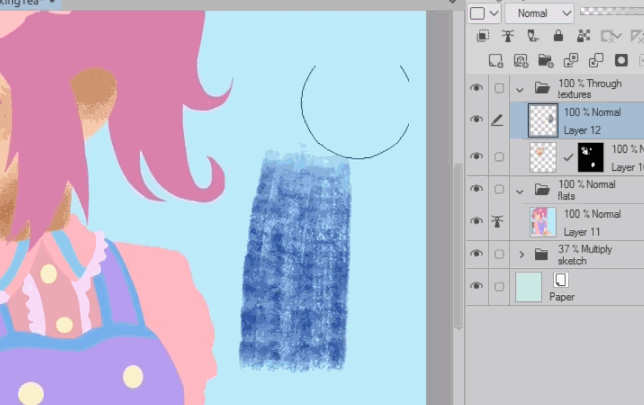
Task: Hide the sketch folder
Action: pyautogui.click(x=476, y=253)
